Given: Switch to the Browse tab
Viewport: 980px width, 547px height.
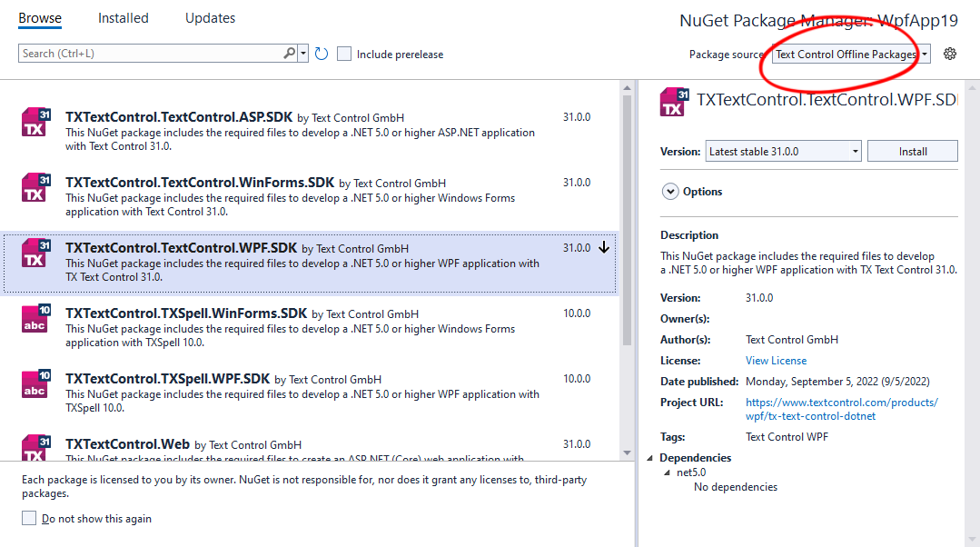Looking at the screenshot, I should [40, 18].
